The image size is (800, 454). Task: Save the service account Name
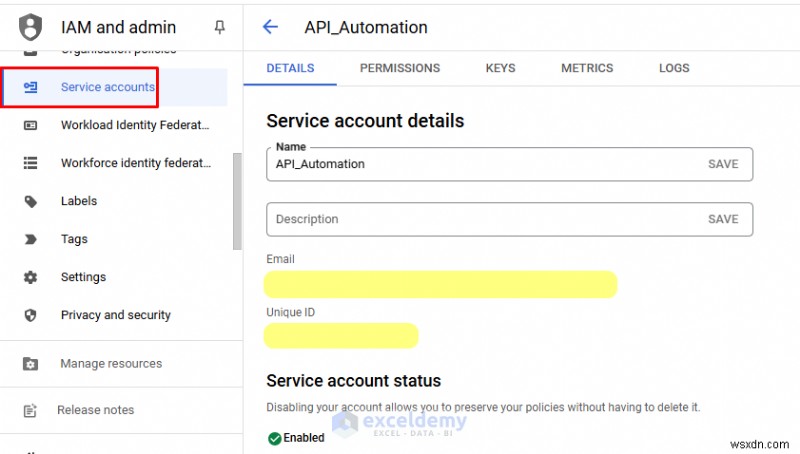(x=723, y=164)
